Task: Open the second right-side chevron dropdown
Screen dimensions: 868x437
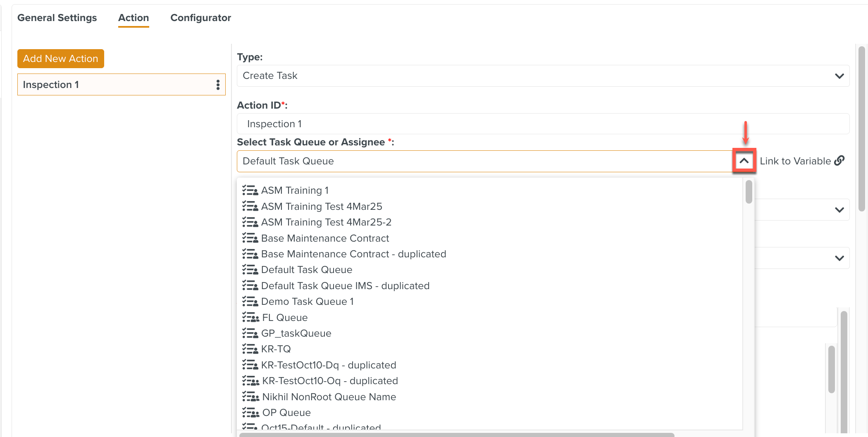Action: pyautogui.click(x=839, y=257)
